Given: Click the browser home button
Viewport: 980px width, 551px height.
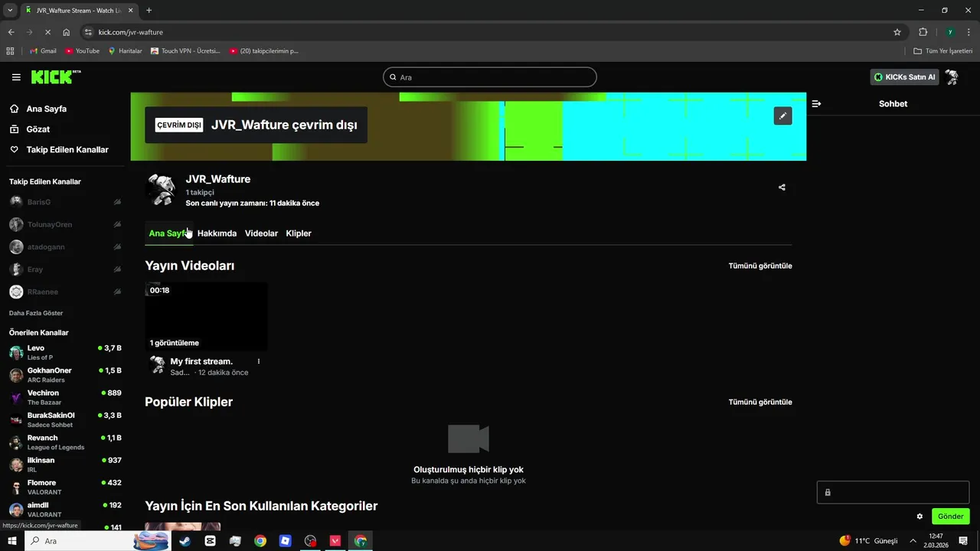Looking at the screenshot, I should pos(67,32).
